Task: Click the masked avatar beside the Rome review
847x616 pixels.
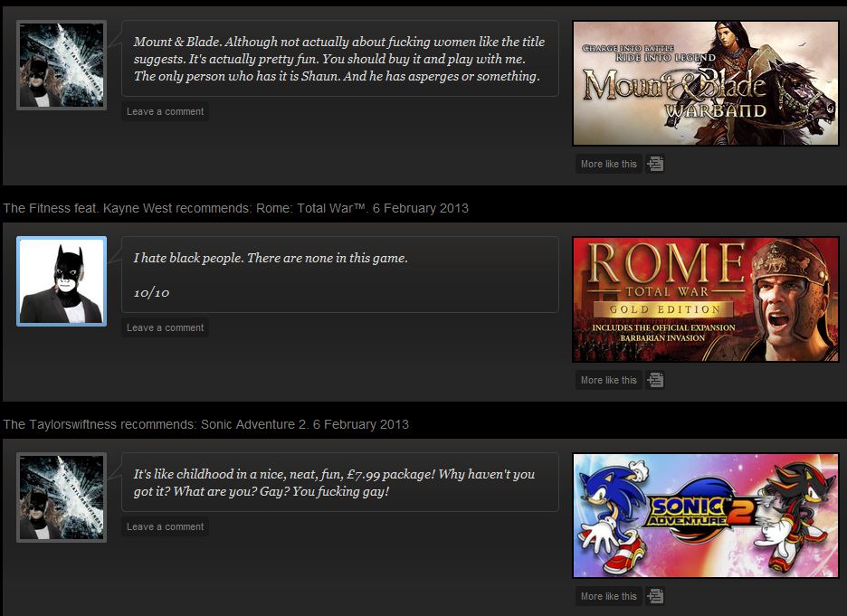Action: 62,281
